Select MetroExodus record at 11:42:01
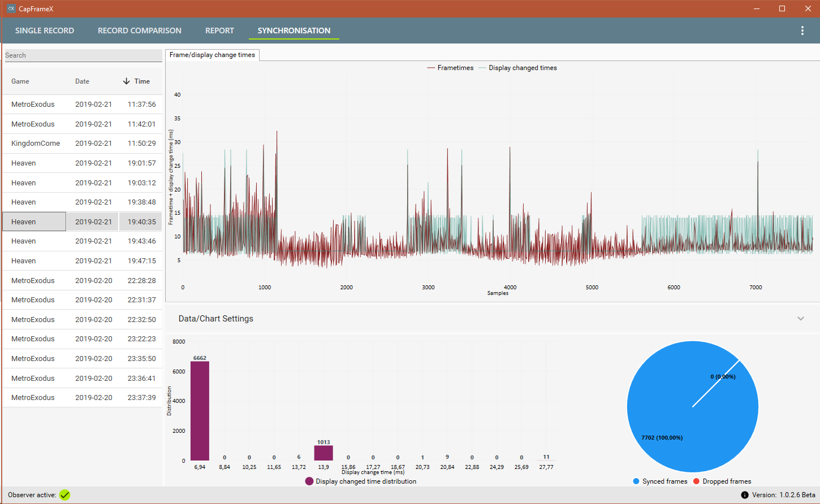Viewport: 820px width, 504px height. pyautogui.click(x=83, y=124)
